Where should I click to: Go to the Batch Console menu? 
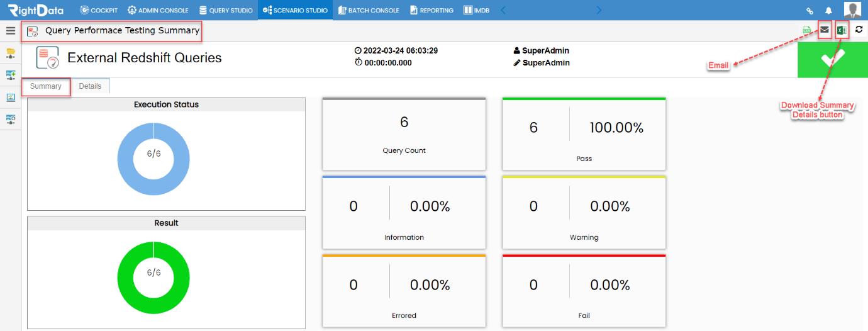point(368,10)
